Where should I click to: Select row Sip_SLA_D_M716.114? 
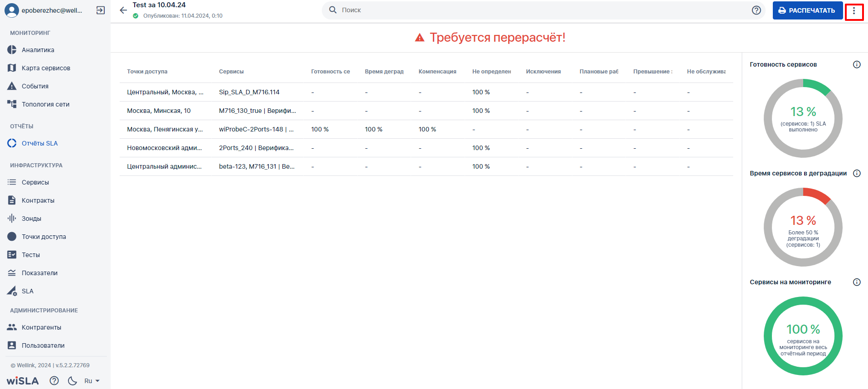[426, 92]
